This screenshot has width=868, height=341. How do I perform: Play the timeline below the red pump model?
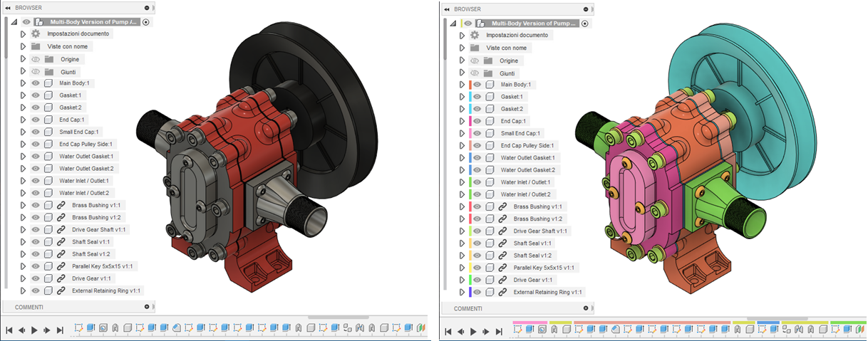(33, 330)
